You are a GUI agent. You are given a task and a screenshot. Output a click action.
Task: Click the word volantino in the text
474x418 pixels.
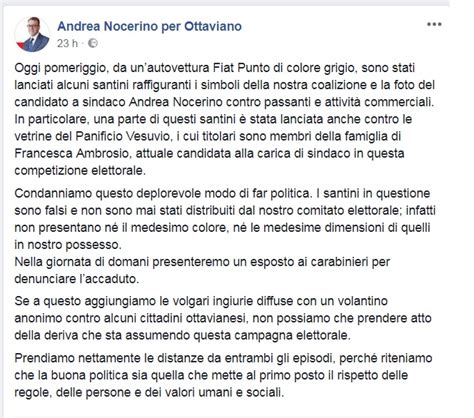tap(363, 301)
